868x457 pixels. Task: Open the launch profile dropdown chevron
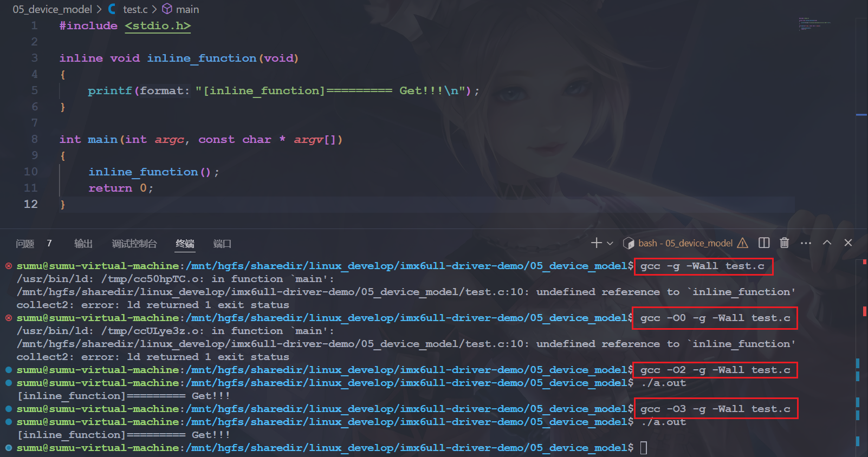tap(610, 244)
